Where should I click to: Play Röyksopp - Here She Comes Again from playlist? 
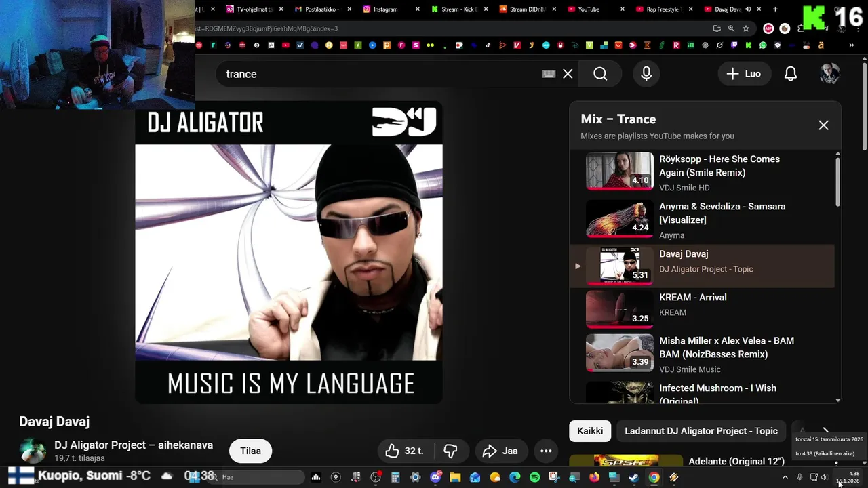tap(702, 173)
